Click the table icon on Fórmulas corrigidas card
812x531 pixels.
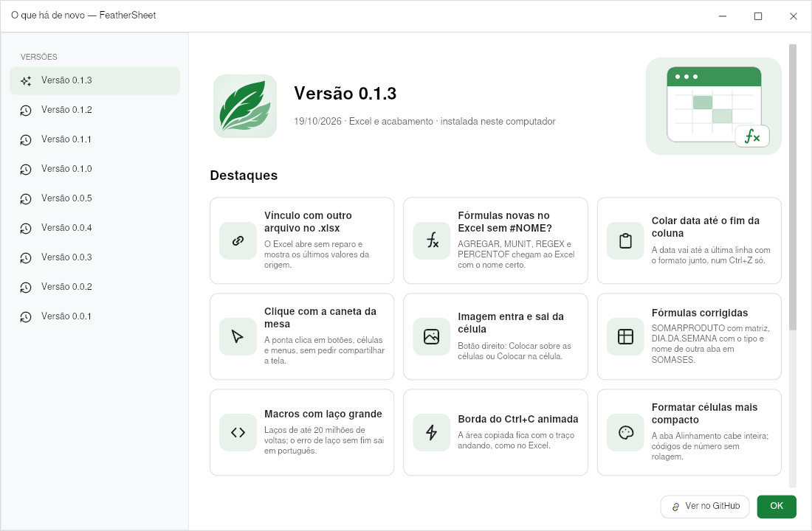tap(625, 336)
